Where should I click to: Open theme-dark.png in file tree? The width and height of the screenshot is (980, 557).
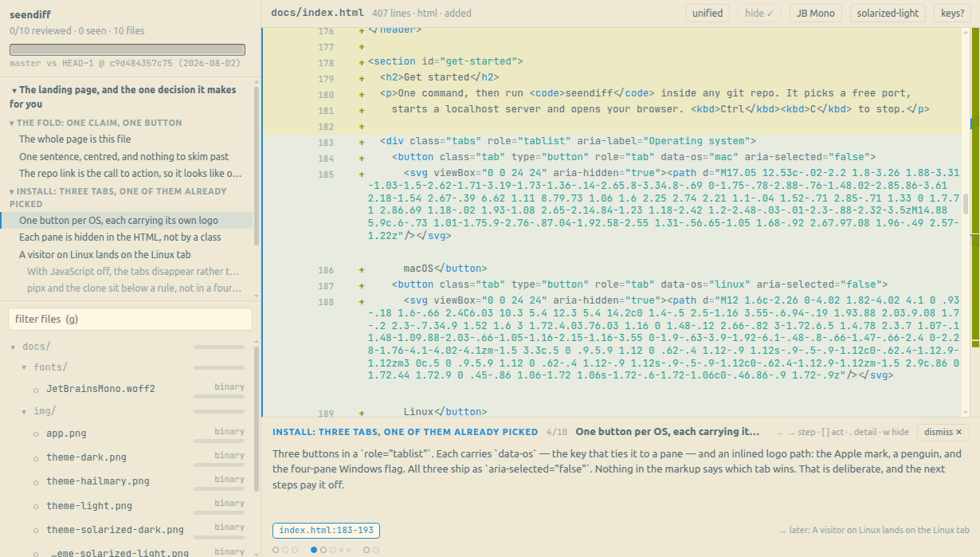pos(86,457)
